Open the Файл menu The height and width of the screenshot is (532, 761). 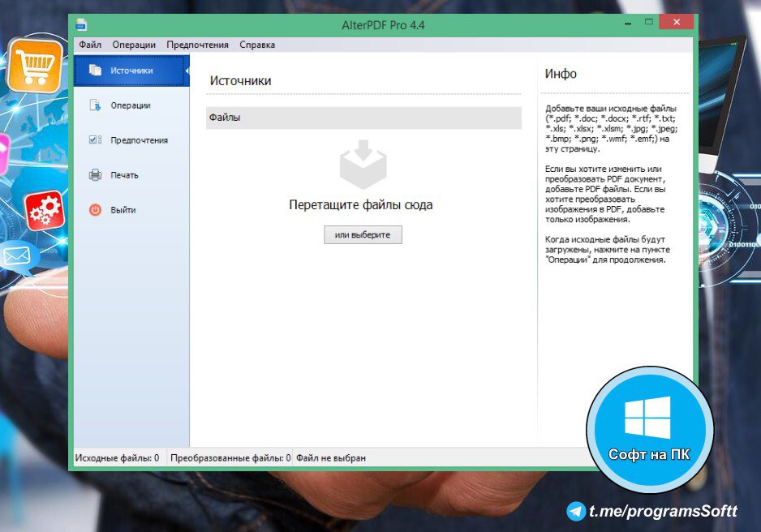(90, 45)
